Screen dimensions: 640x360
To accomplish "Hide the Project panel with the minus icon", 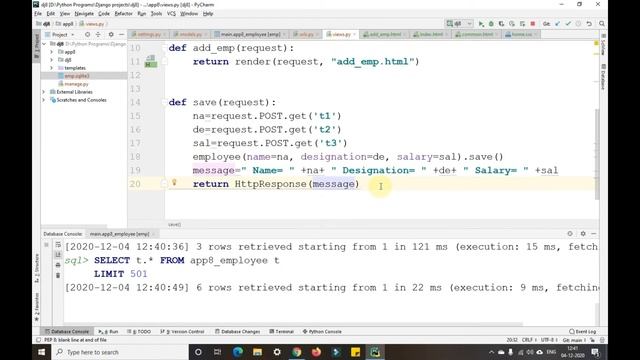I will pos(121,35).
